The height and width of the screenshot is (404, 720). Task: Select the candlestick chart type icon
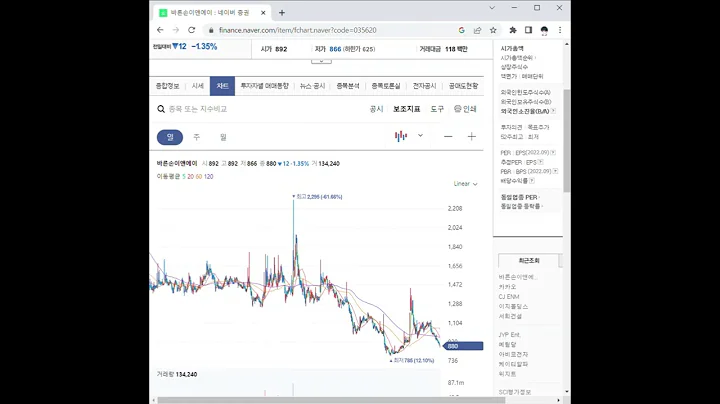[401, 136]
